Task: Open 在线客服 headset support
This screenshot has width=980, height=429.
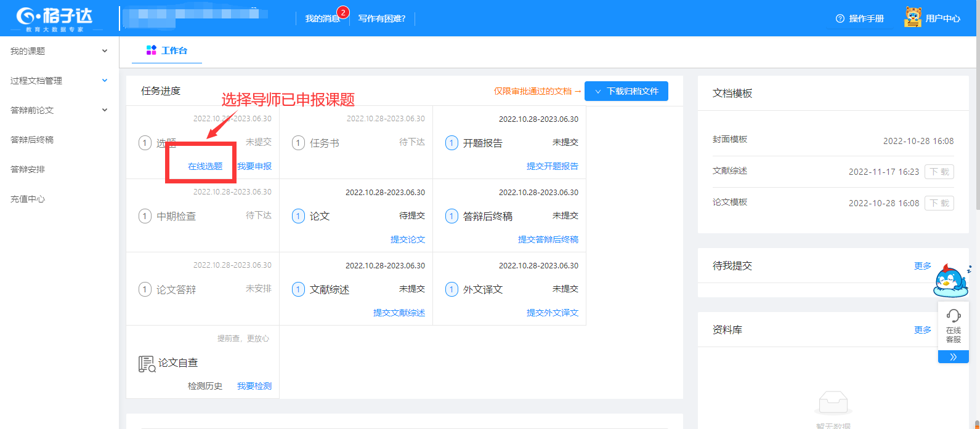Action: pos(953,326)
